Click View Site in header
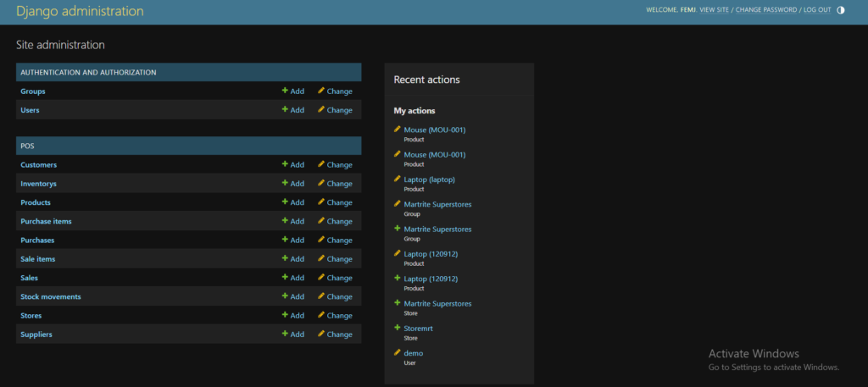Screen dimensions: 868x387 714,10
